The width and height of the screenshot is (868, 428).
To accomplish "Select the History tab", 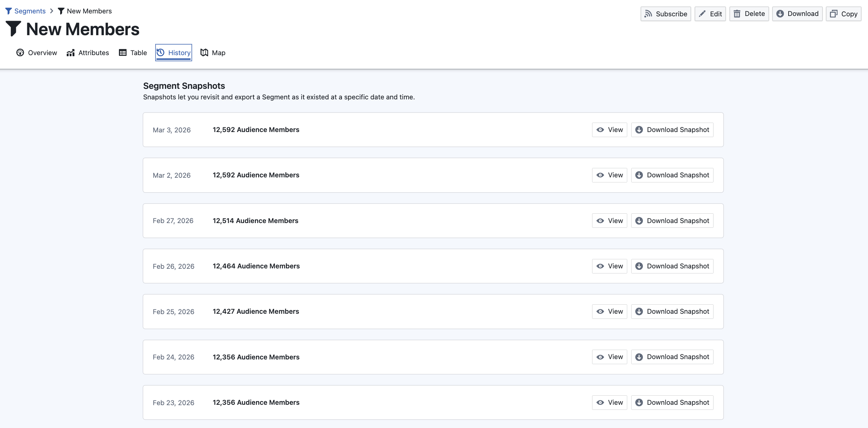I will 174,53.
